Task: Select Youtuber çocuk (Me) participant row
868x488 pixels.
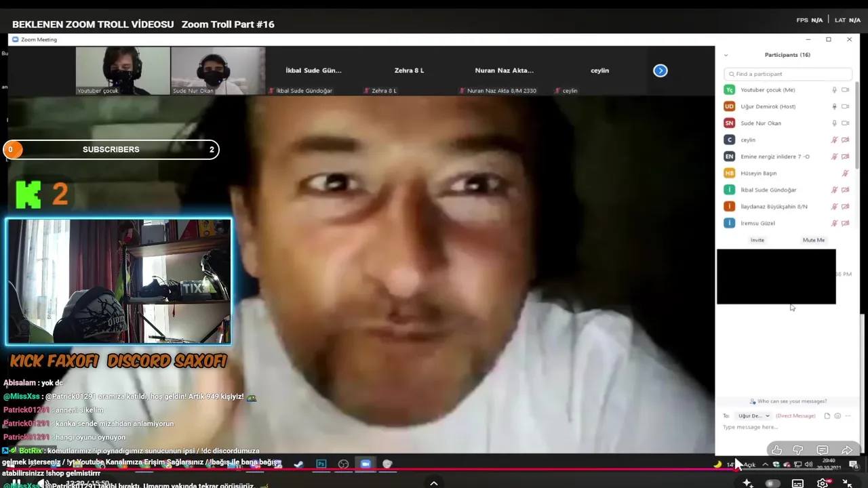Action: click(x=787, y=89)
